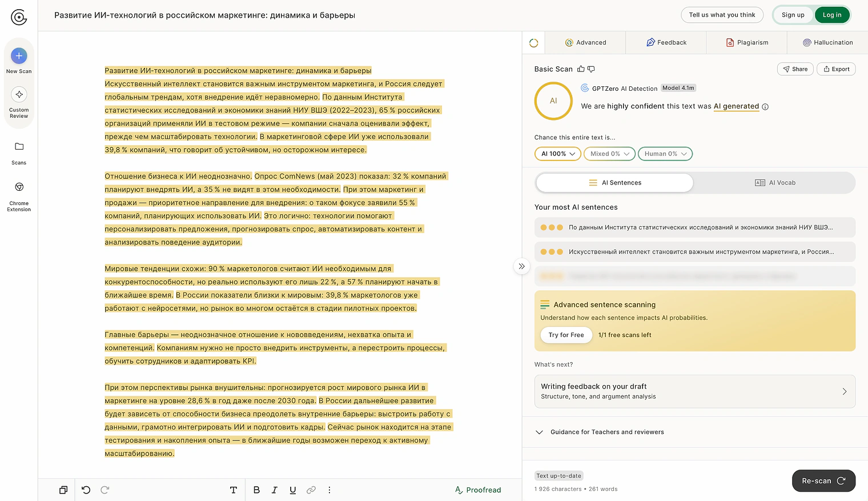Copy the document text

coord(63,490)
